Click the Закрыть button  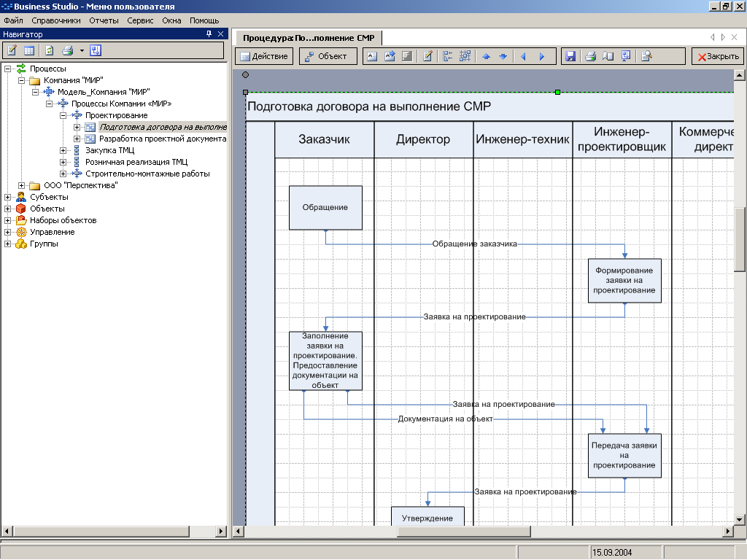click(x=718, y=56)
